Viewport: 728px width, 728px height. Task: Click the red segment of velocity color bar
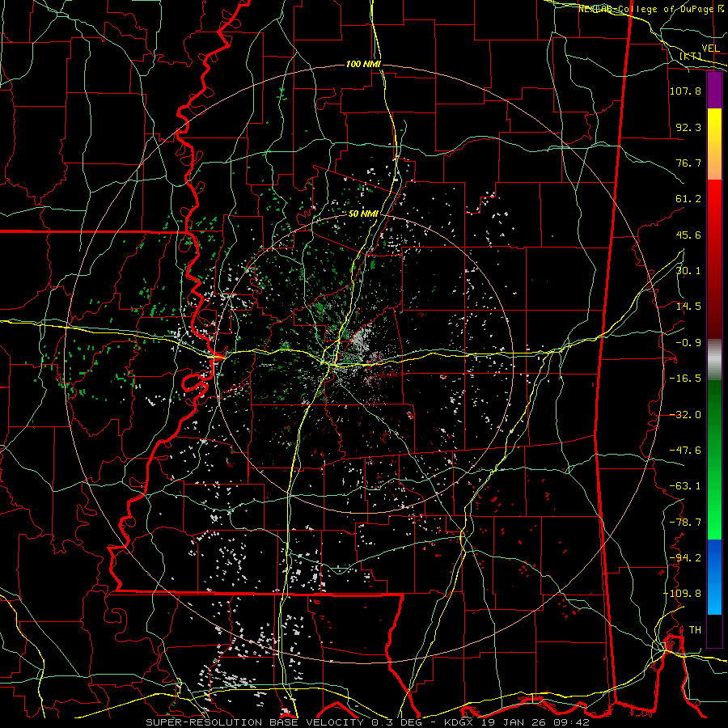[714, 259]
